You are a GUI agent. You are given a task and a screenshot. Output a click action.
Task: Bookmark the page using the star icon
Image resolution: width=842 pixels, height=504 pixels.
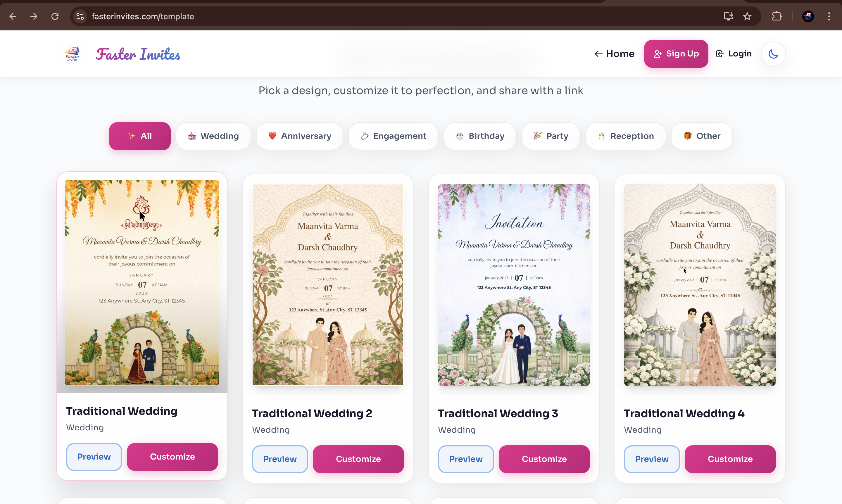[747, 16]
